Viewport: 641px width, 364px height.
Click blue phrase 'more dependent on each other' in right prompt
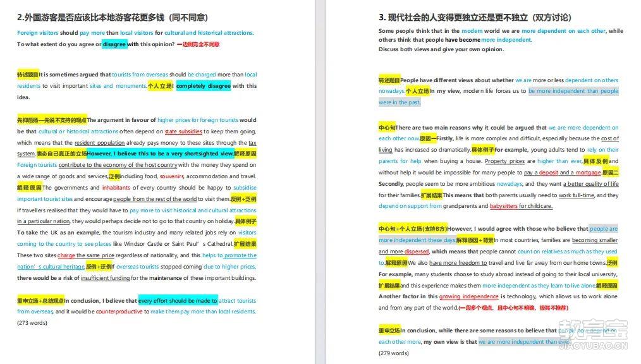click(563, 31)
